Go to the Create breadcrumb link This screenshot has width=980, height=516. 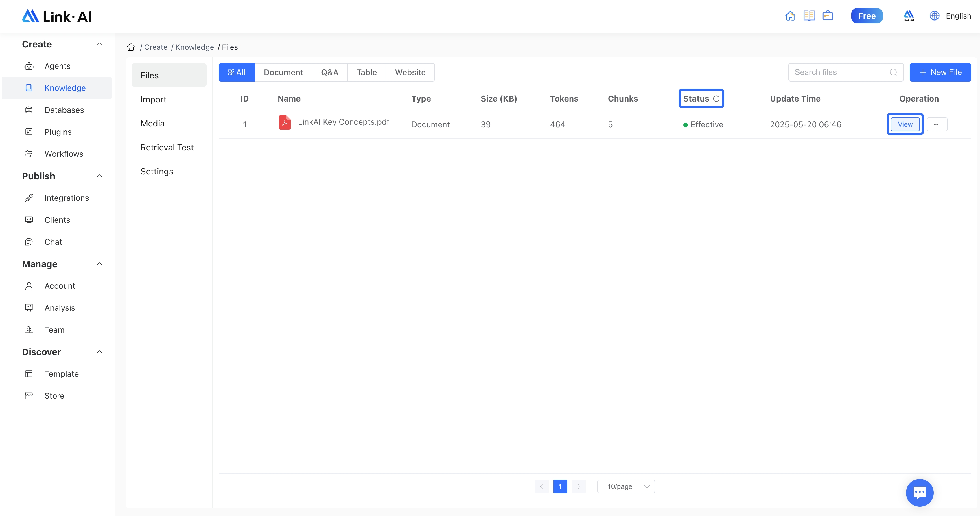point(156,47)
